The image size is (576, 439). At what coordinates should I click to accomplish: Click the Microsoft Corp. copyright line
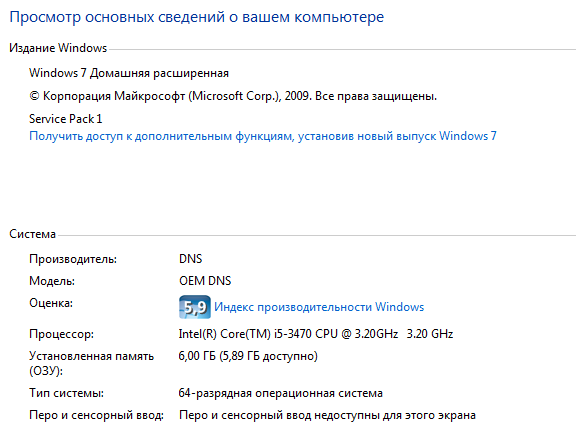233,96
